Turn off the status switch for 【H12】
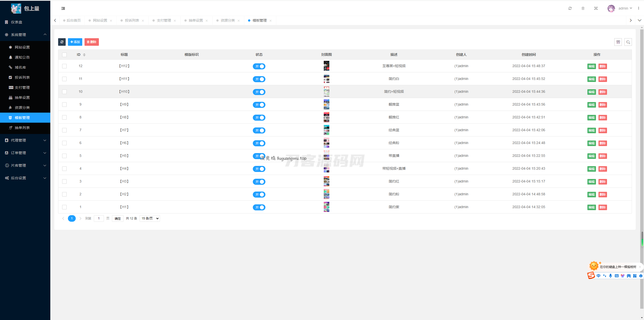This screenshot has width=644, height=320. click(259, 66)
